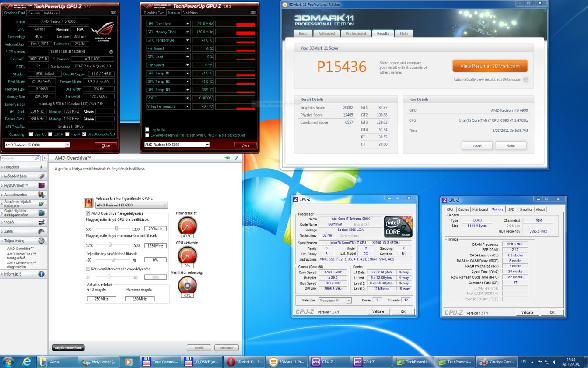Click the camera screenshot icon in left GPU-Z window
588x368 pixels.
coord(113,13)
